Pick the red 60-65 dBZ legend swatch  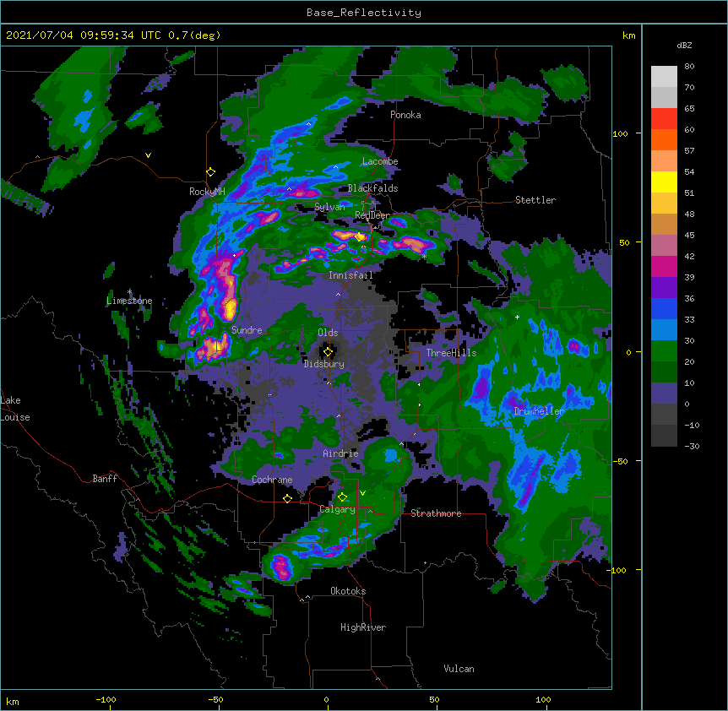[x=664, y=119]
